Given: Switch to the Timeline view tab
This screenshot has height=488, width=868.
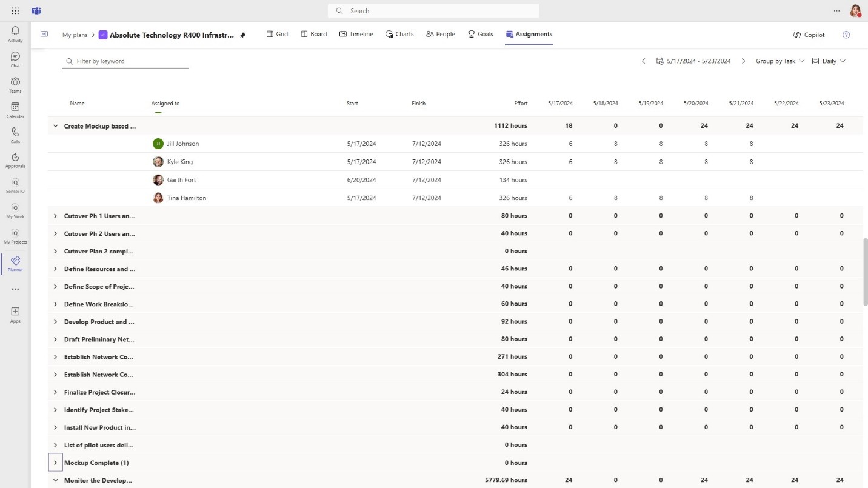Looking at the screenshot, I should click(x=356, y=34).
